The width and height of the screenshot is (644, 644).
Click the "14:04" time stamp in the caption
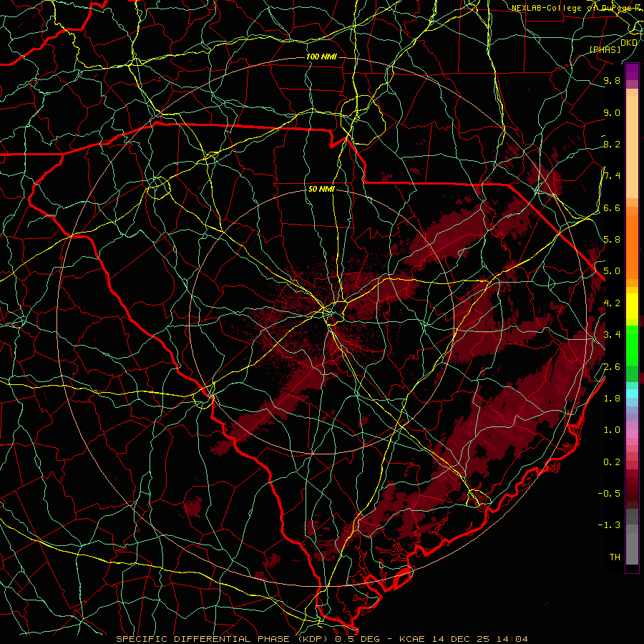[x=513, y=639]
